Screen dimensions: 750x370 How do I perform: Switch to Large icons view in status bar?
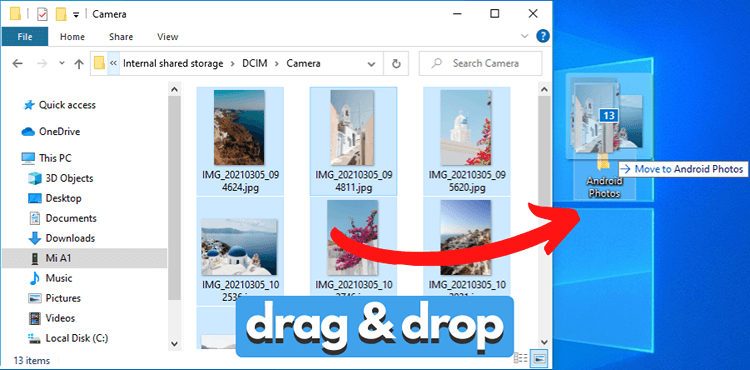click(x=540, y=358)
